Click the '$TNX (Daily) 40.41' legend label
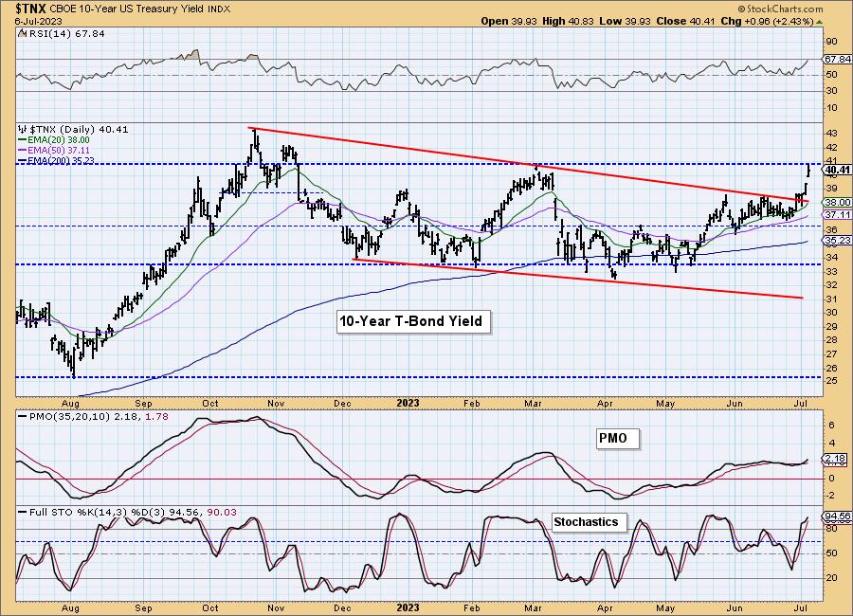The height and width of the screenshot is (616, 853). [79, 130]
